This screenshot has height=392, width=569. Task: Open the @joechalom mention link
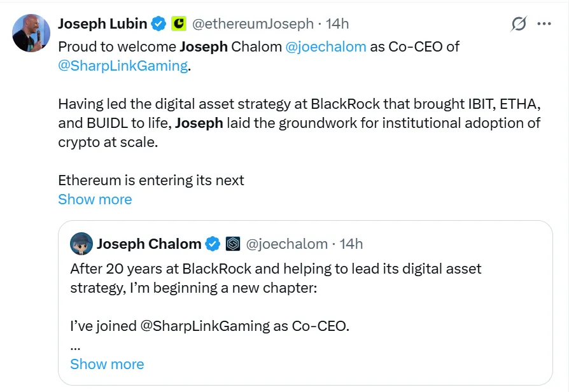tap(327, 47)
